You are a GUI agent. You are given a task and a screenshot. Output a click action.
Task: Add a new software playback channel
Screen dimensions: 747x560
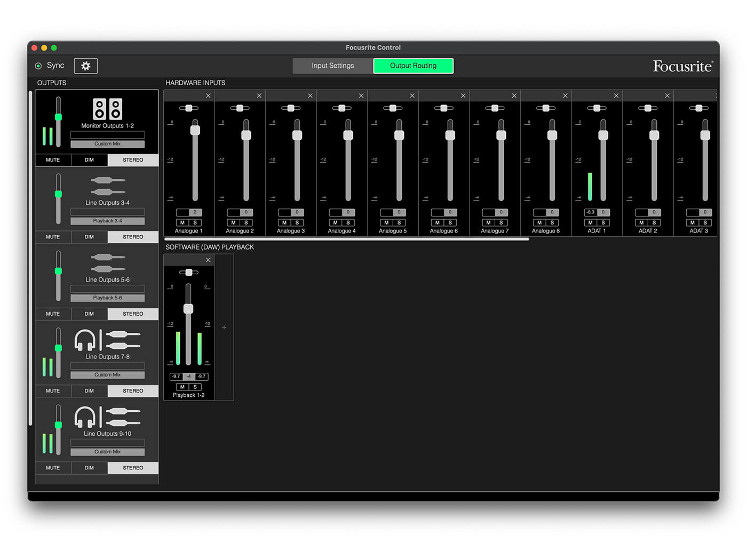click(x=224, y=327)
